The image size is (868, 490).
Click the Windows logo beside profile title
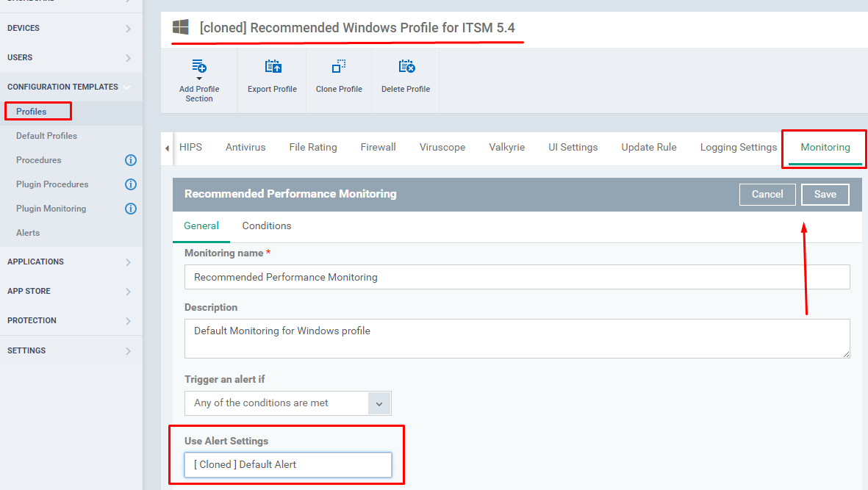point(181,26)
